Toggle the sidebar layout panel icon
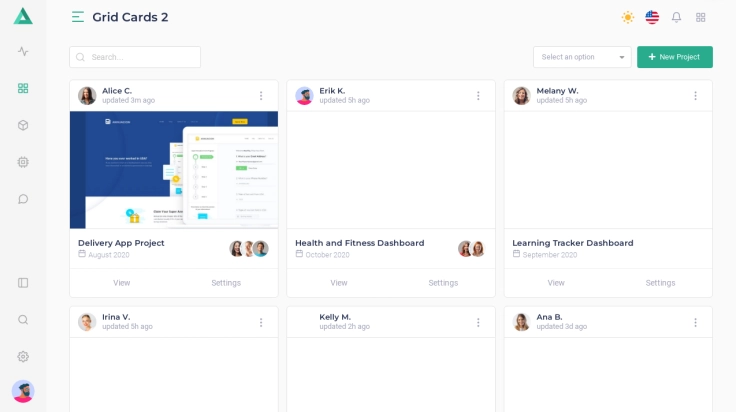This screenshot has width=736, height=412. pyautogui.click(x=23, y=283)
